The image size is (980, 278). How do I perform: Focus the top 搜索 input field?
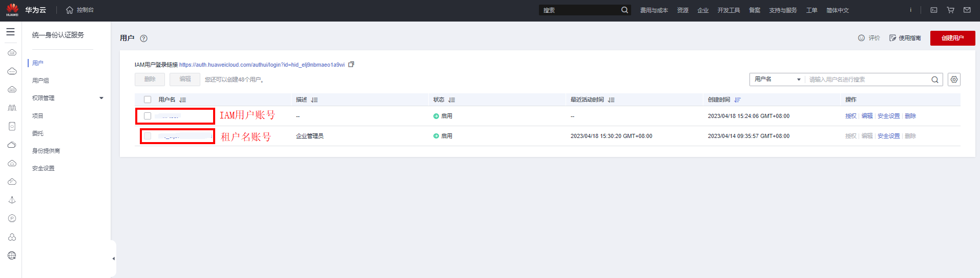580,10
